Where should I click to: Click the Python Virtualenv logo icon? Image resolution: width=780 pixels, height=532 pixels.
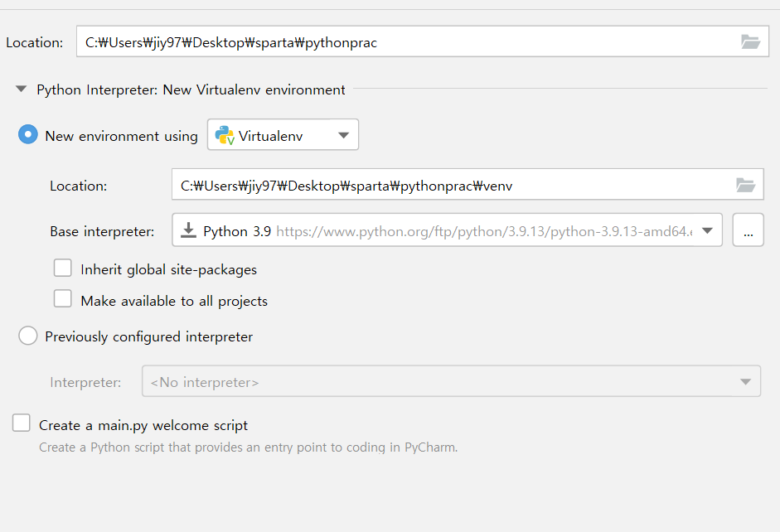(x=225, y=135)
